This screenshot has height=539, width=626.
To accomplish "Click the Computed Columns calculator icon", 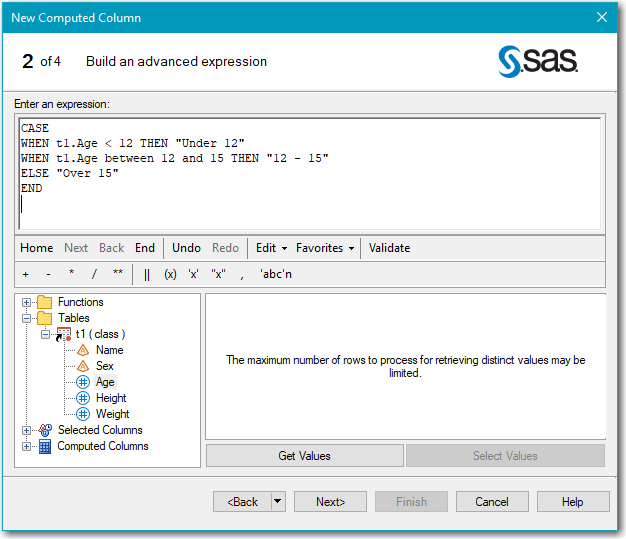I will 45,446.
